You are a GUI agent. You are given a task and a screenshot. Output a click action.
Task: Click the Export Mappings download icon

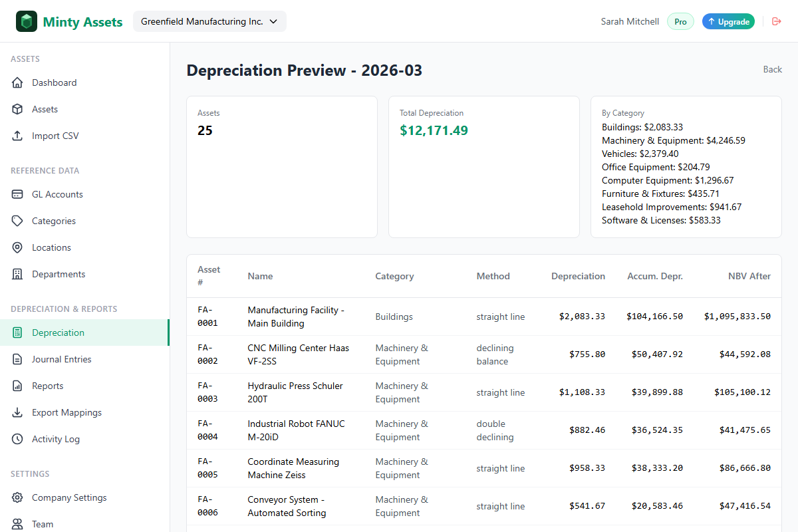point(18,412)
